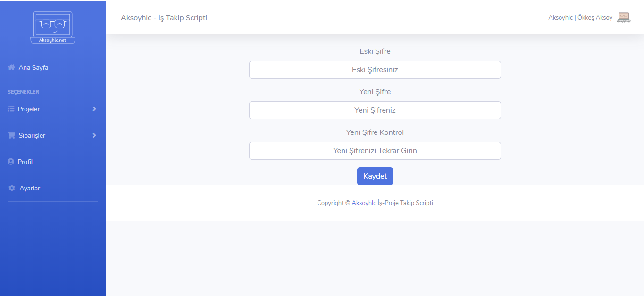Open the Siparişler menu label
The width and height of the screenshot is (644, 296).
32,135
